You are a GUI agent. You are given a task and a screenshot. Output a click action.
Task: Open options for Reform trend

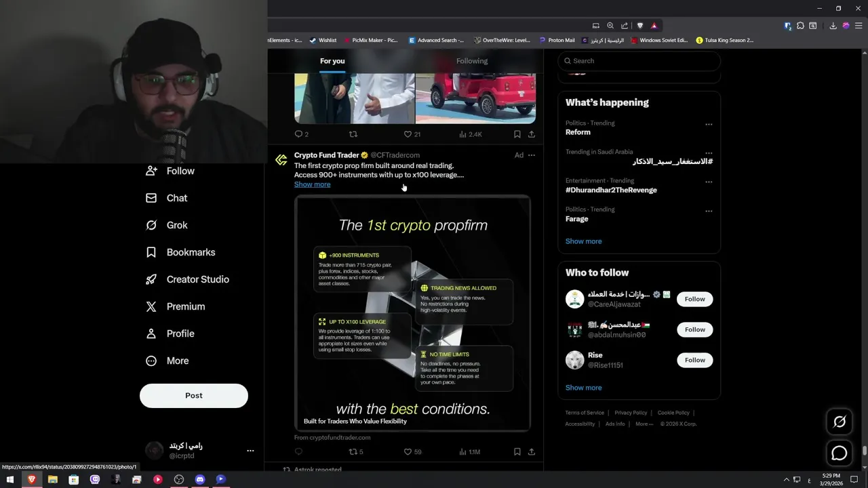click(x=709, y=124)
